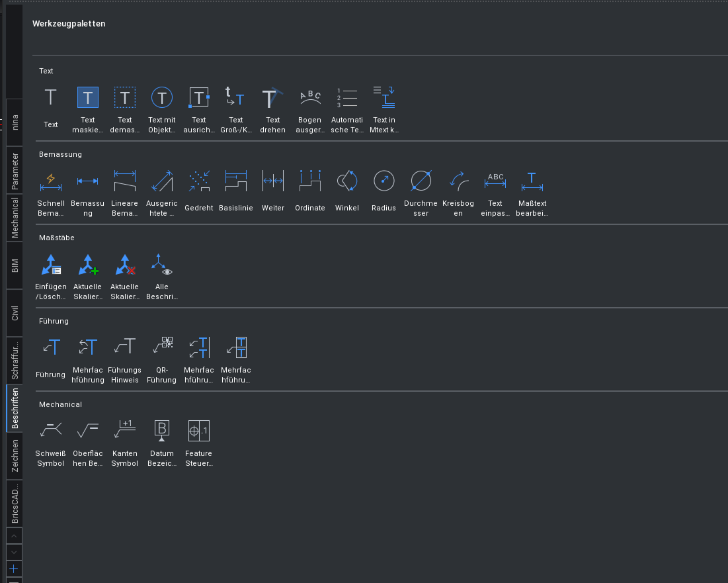Switch to the Zeichnen palette tab
728x583 pixels.
tap(15, 456)
